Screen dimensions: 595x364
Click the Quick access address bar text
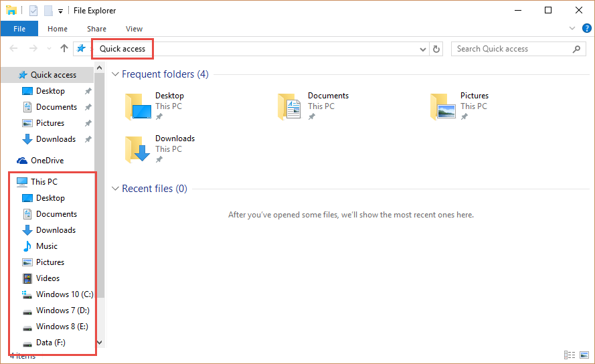(122, 49)
